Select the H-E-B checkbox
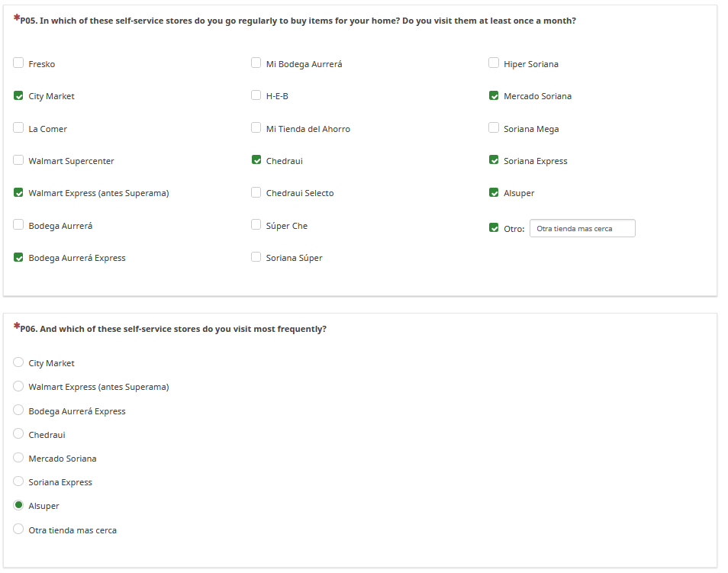The width and height of the screenshot is (728, 573). [256, 95]
